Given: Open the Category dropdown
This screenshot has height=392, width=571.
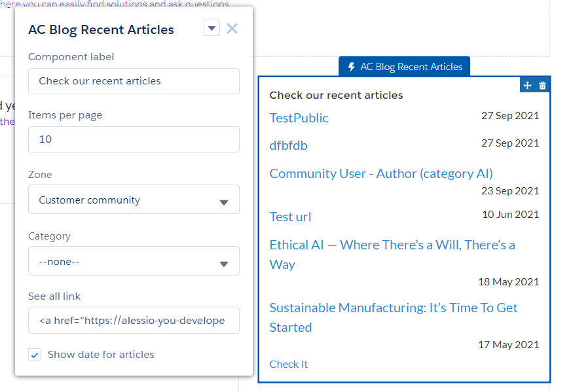Looking at the screenshot, I should tap(134, 262).
